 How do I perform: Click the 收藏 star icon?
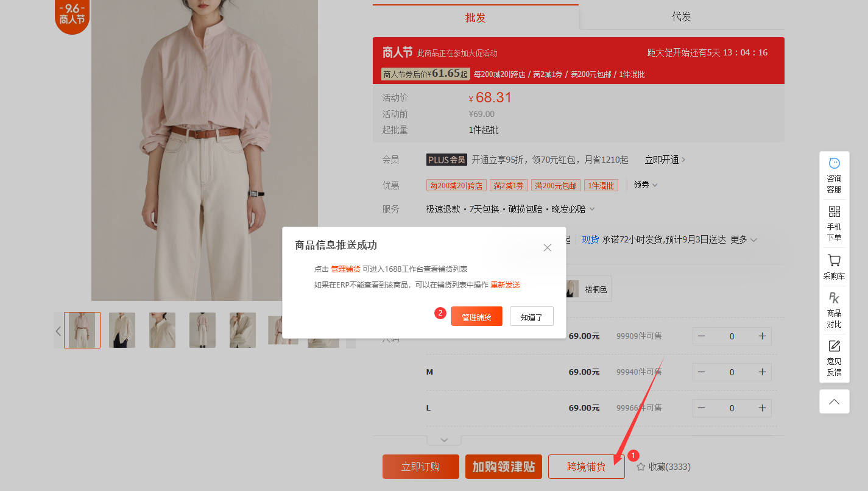click(641, 467)
